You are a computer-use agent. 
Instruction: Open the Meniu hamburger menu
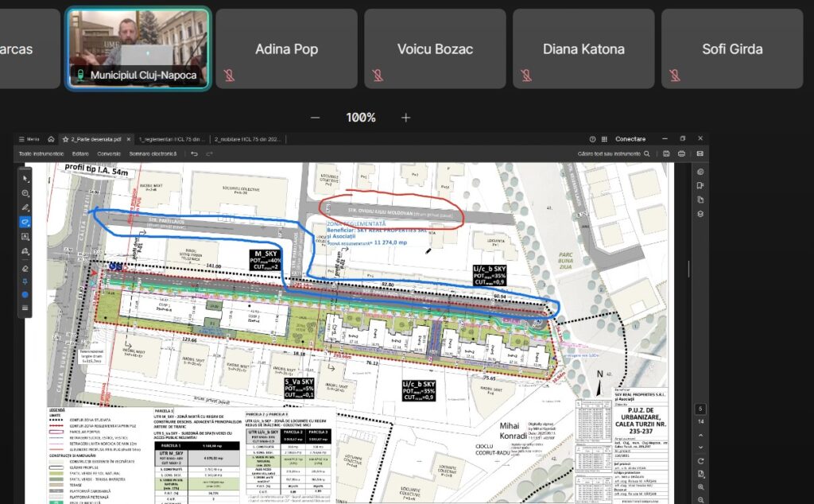pyautogui.click(x=29, y=138)
